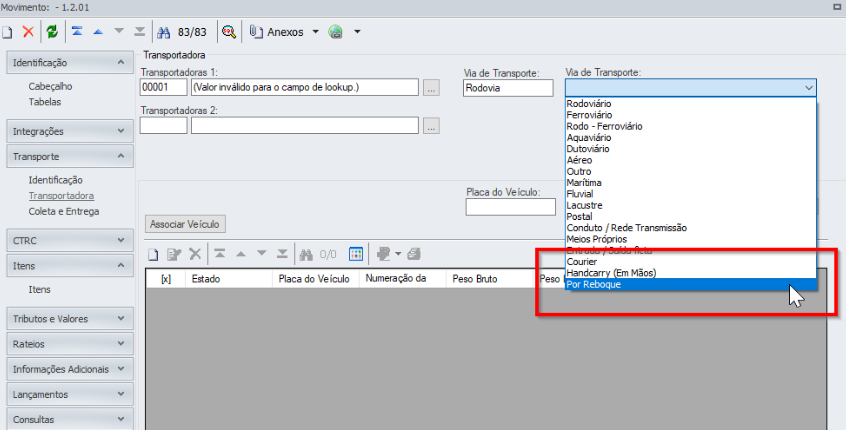The image size is (846, 430).
Task: Expand the Integrações section
Action: click(70, 131)
